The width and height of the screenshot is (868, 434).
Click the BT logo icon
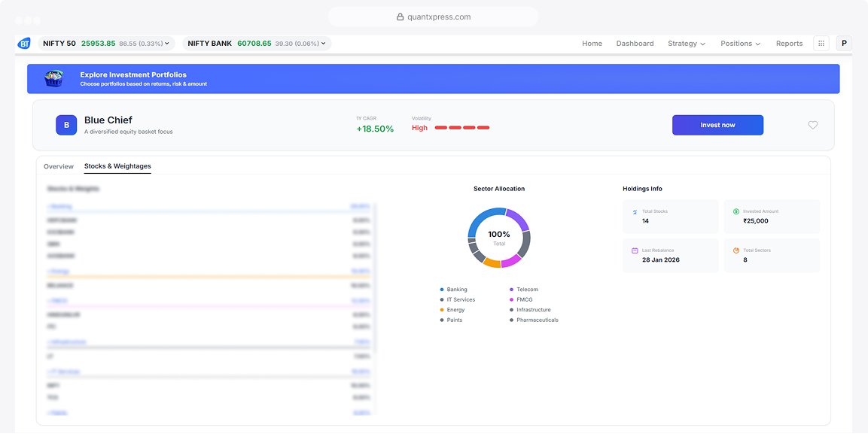pyautogui.click(x=24, y=44)
